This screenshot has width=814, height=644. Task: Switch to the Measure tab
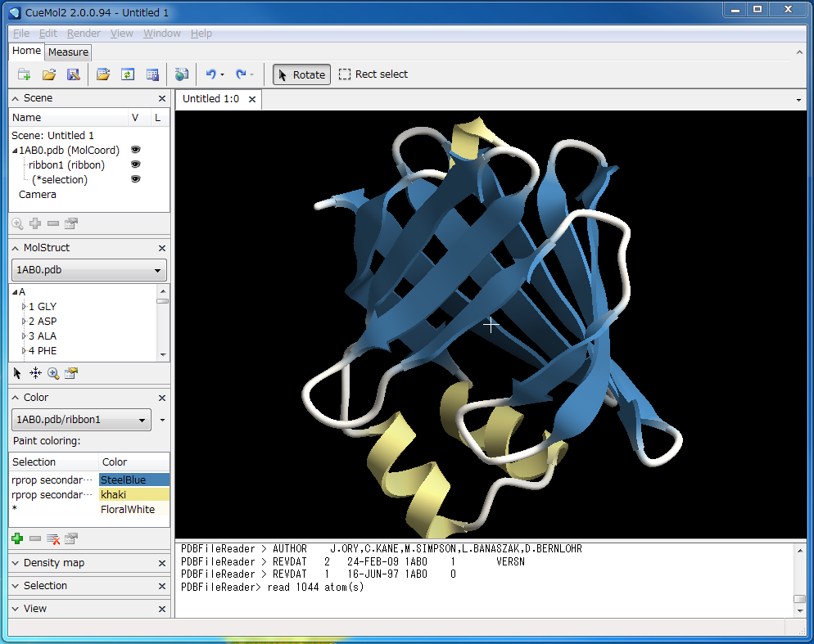(67, 52)
